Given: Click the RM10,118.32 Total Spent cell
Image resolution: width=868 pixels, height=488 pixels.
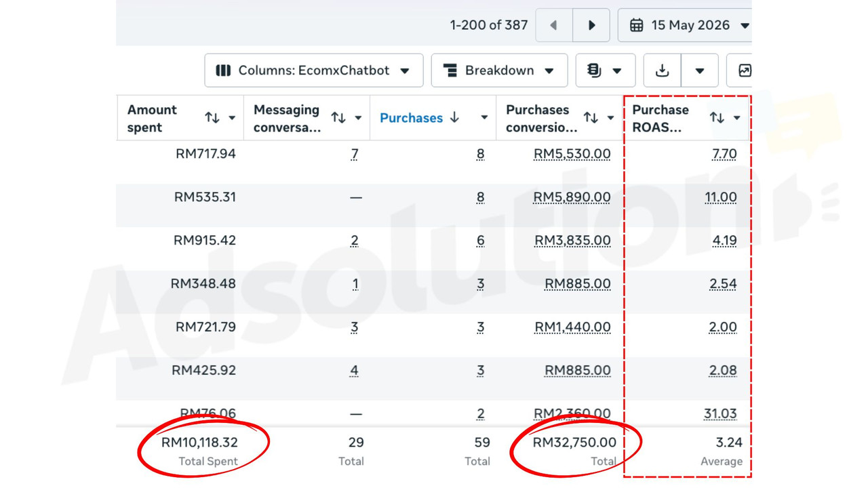Looking at the screenshot, I should tap(199, 443).
